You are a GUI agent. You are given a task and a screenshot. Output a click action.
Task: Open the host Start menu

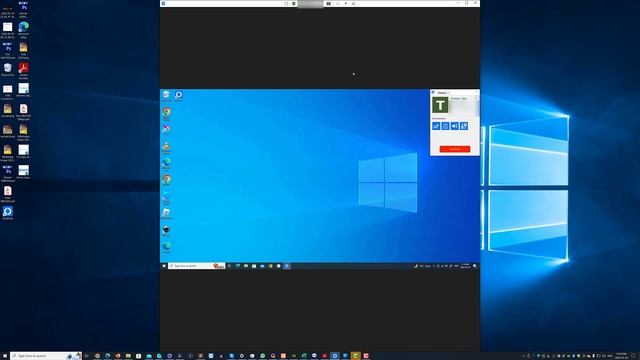tap(4, 356)
